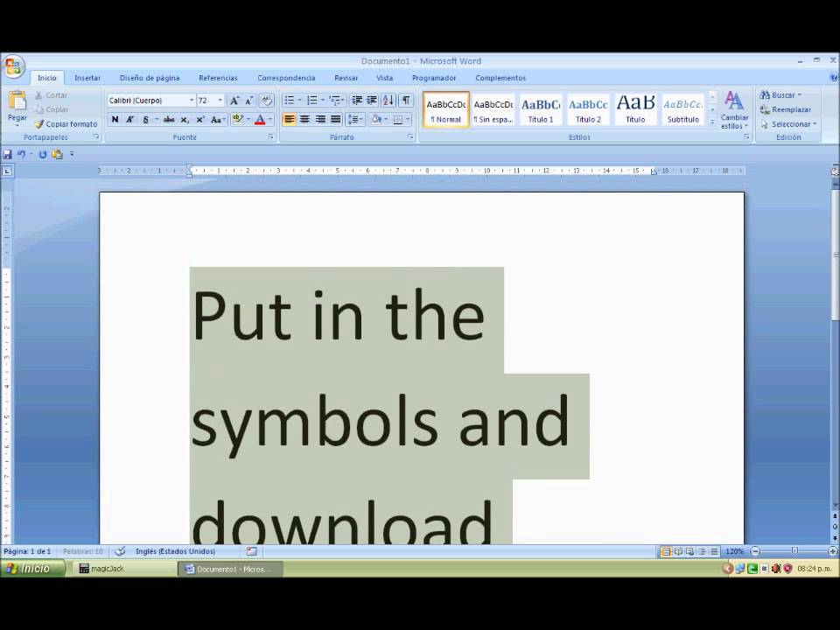Open multilevel list dropdown
Screen dimensions: 840x630
coord(343,100)
